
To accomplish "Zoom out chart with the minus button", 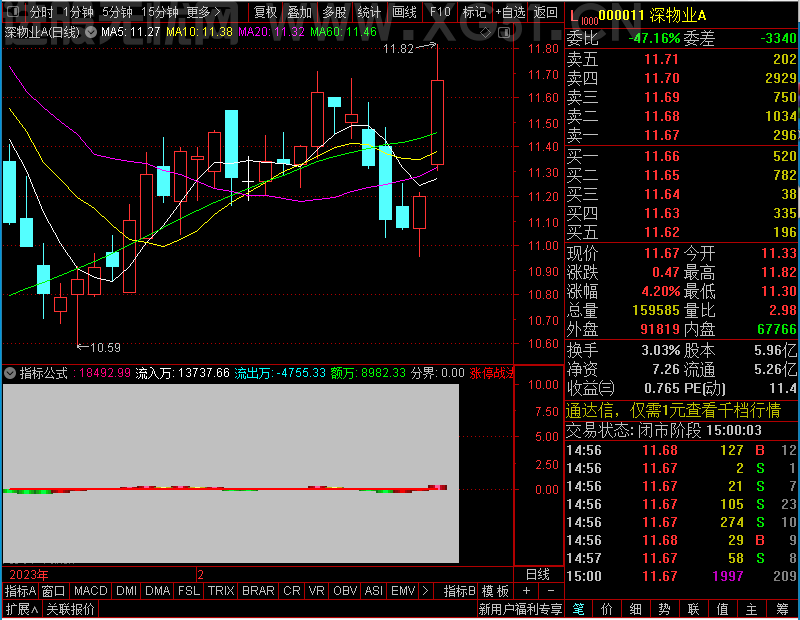I will (x=551, y=591).
